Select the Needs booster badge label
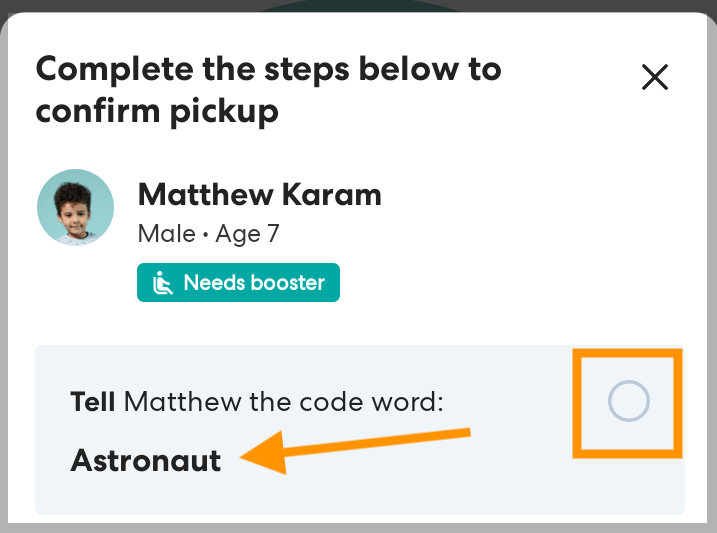Image resolution: width=717 pixels, height=533 pixels. pyautogui.click(x=254, y=283)
